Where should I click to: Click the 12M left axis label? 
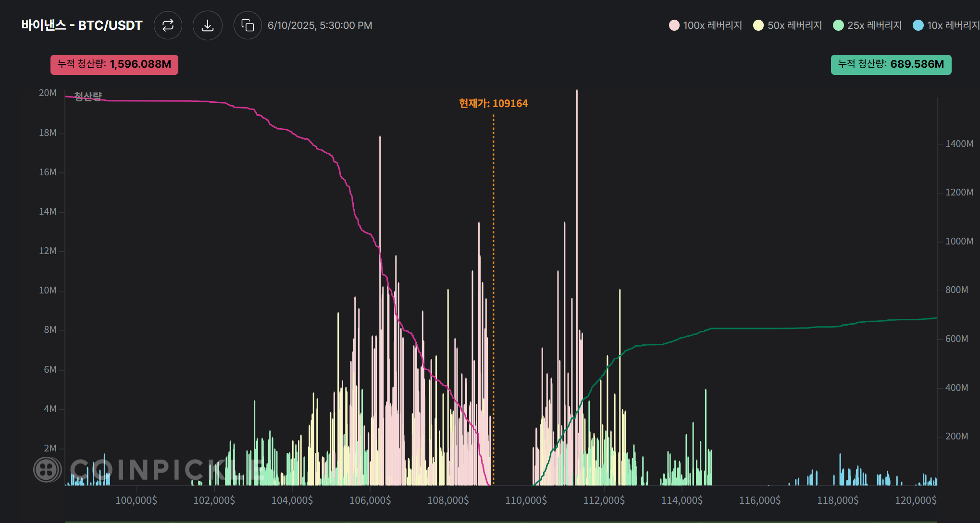pyautogui.click(x=48, y=251)
